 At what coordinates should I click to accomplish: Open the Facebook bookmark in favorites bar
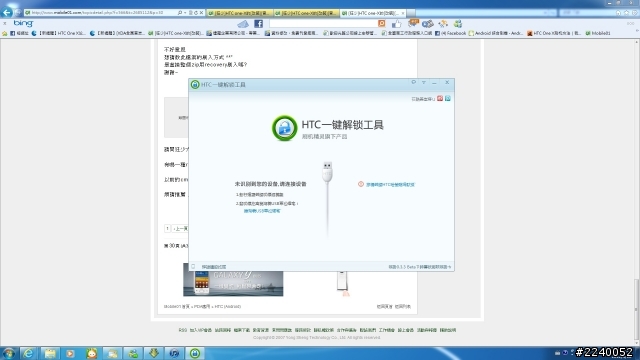click(451, 33)
